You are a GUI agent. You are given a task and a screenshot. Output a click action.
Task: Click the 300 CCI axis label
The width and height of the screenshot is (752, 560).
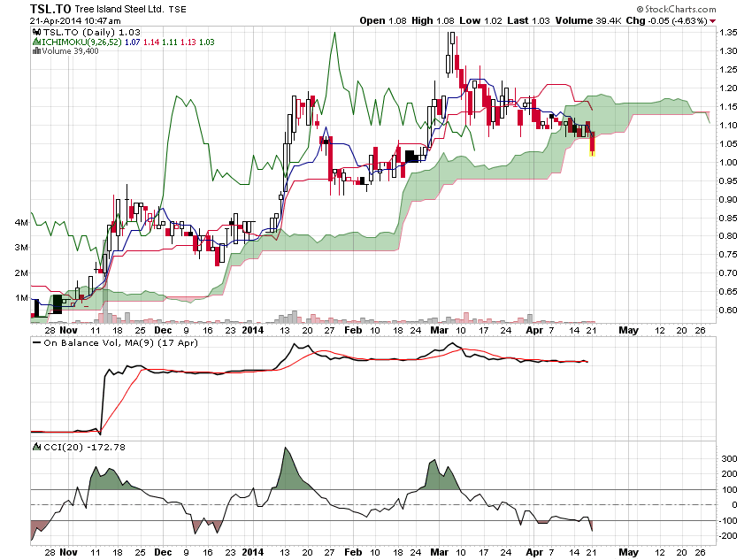730,459
